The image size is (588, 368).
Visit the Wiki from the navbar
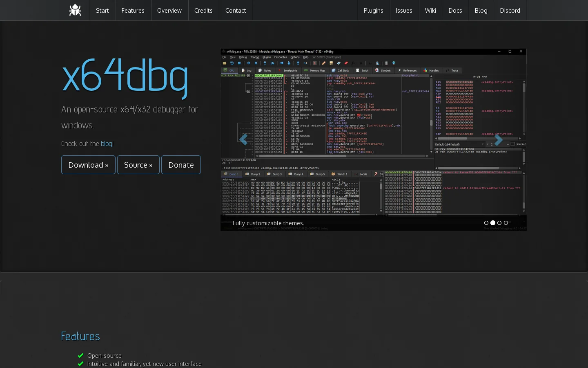pyautogui.click(x=430, y=10)
